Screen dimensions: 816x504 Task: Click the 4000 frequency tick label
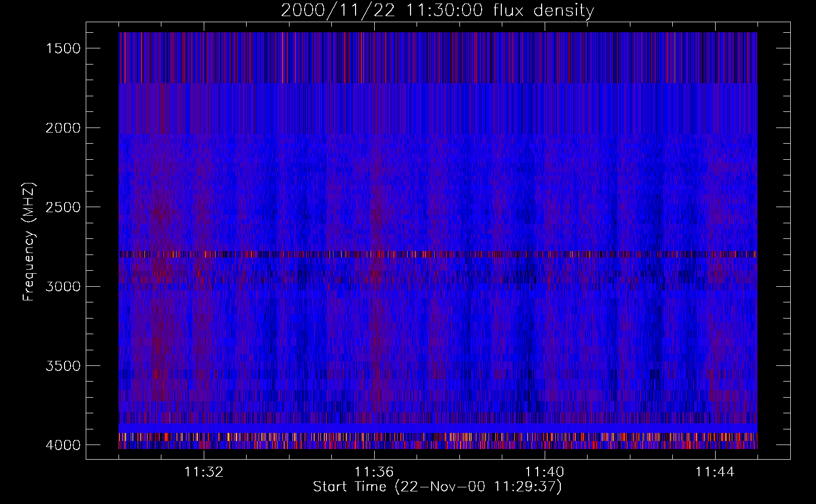pyautogui.click(x=63, y=445)
